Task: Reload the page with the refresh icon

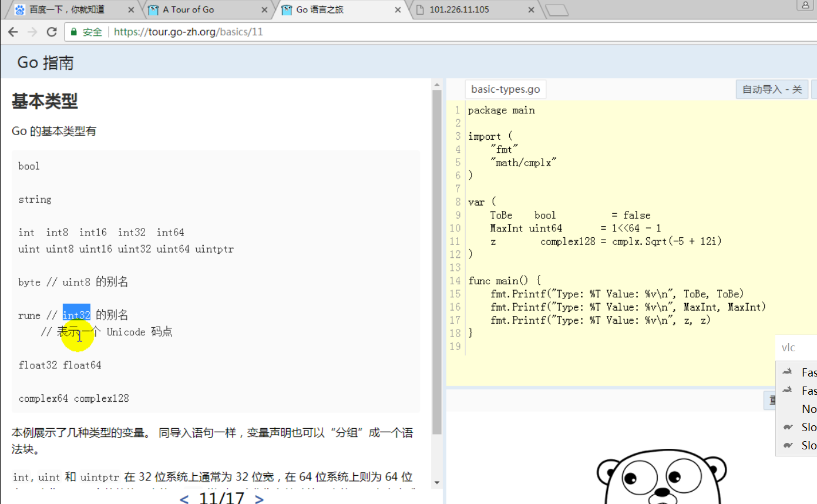Action: point(52,32)
